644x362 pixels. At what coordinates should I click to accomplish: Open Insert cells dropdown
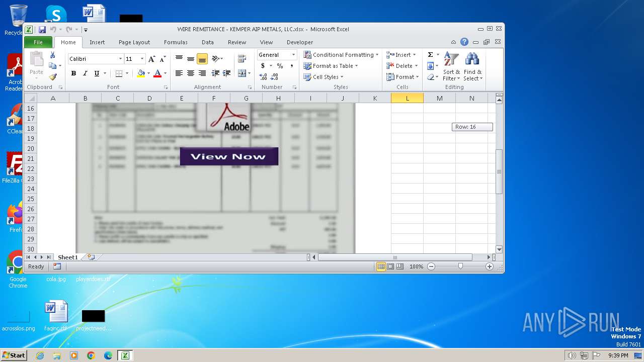pyautogui.click(x=414, y=55)
